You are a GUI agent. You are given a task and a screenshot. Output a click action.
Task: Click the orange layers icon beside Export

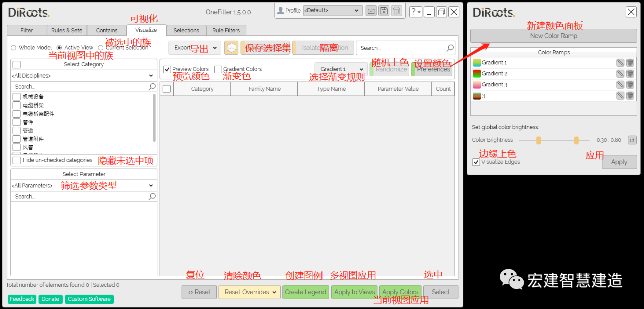click(x=231, y=48)
